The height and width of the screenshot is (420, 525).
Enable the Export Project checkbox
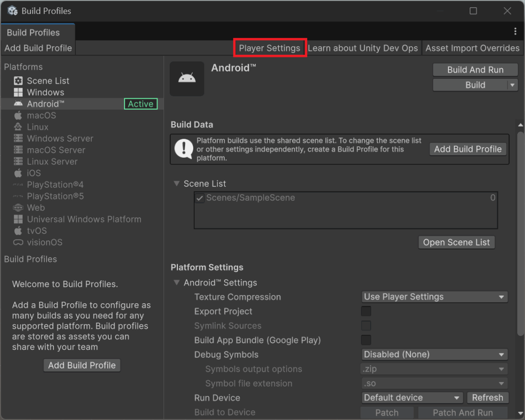(x=366, y=311)
